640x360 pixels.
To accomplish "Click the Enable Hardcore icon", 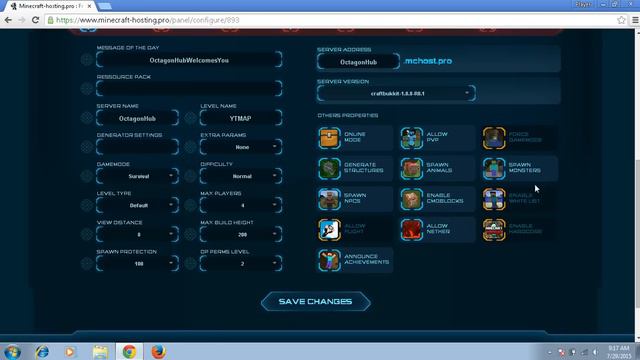I will [x=494, y=229].
